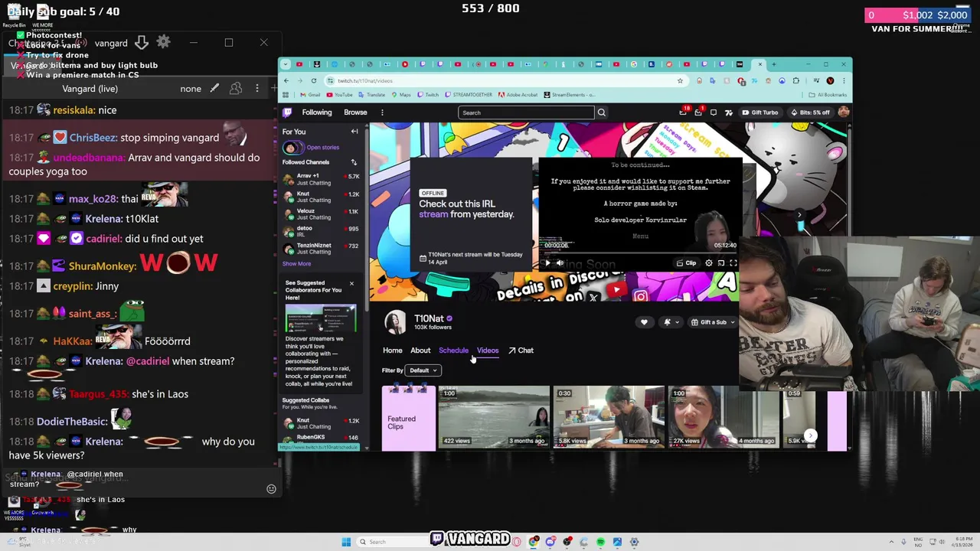Open the Filter By Default dropdown

(423, 370)
